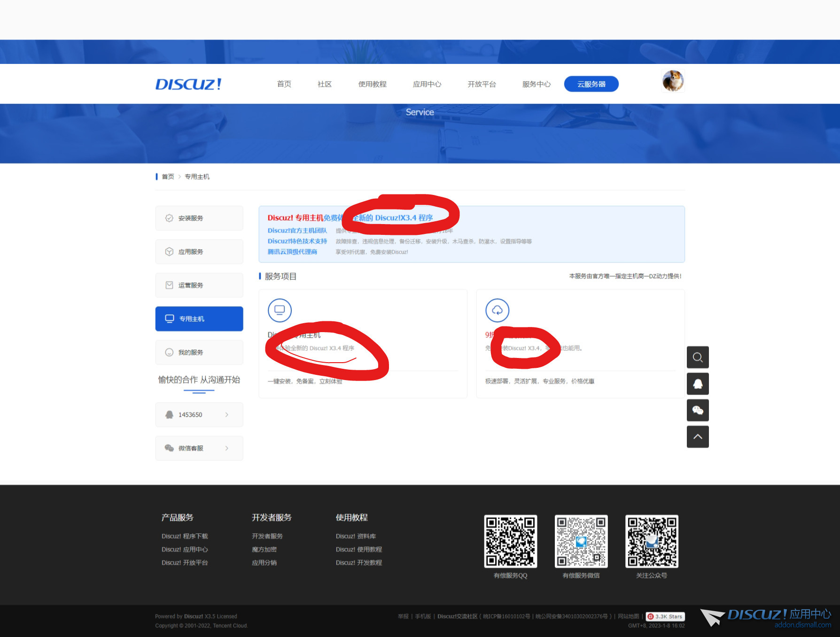Click the back-to-top arrow button

pyautogui.click(x=698, y=437)
